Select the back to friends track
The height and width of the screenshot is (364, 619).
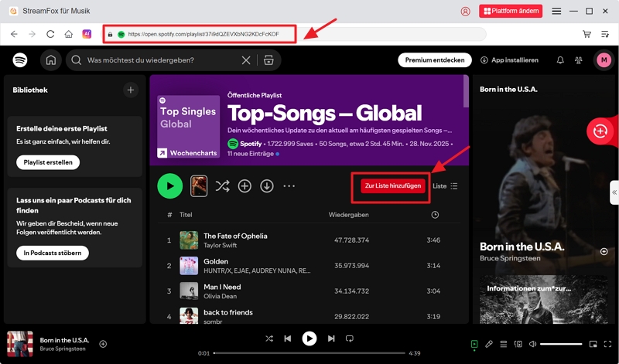pos(309,316)
